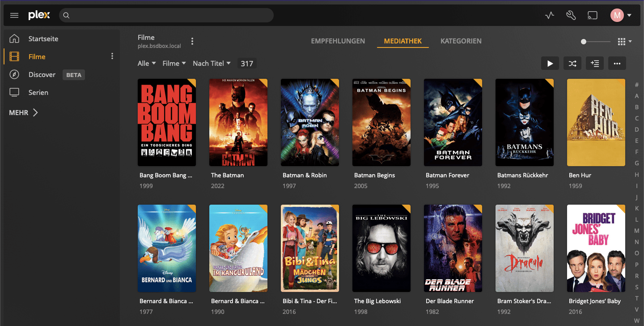Image resolution: width=644 pixels, height=326 pixels.
Task: Click the plex.bsdbox.local server name
Action: click(x=159, y=46)
